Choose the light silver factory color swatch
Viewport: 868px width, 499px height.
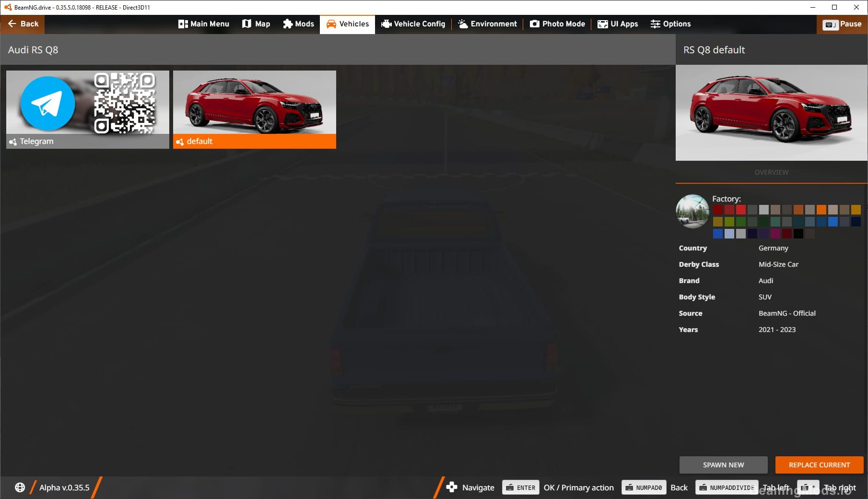click(764, 210)
